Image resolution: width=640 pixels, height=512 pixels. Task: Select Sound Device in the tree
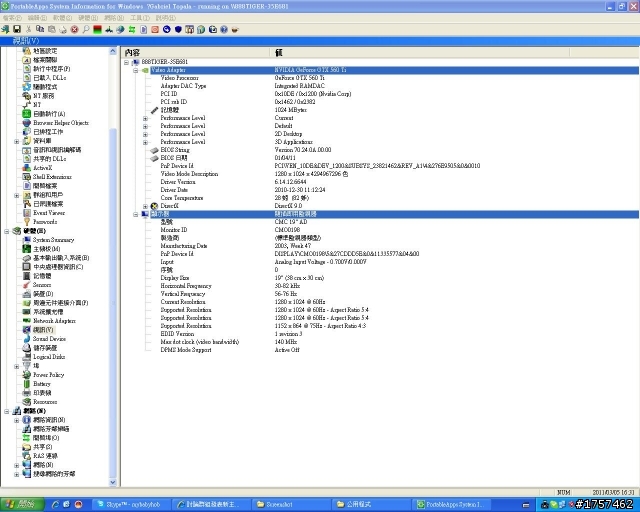[49, 338]
